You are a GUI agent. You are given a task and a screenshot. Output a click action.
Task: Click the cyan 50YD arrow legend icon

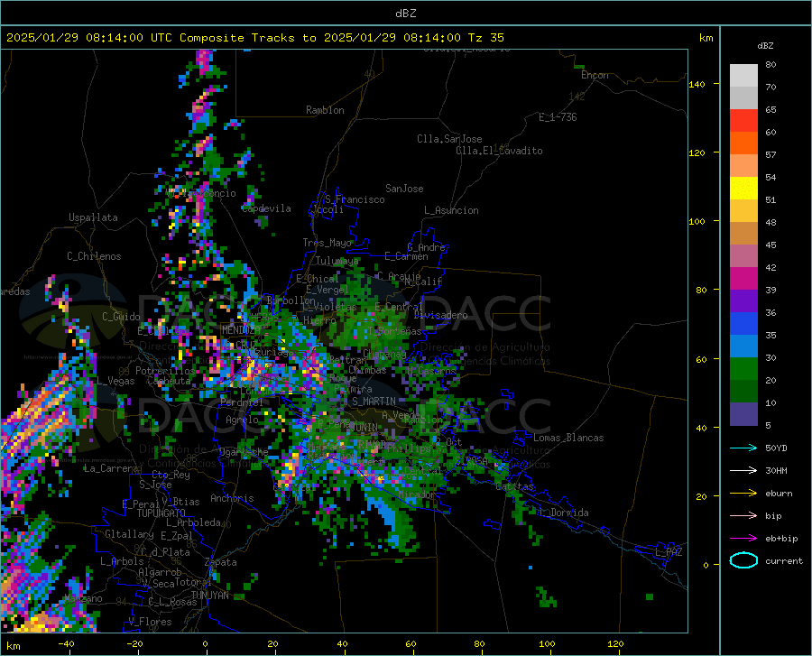[x=743, y=448]
